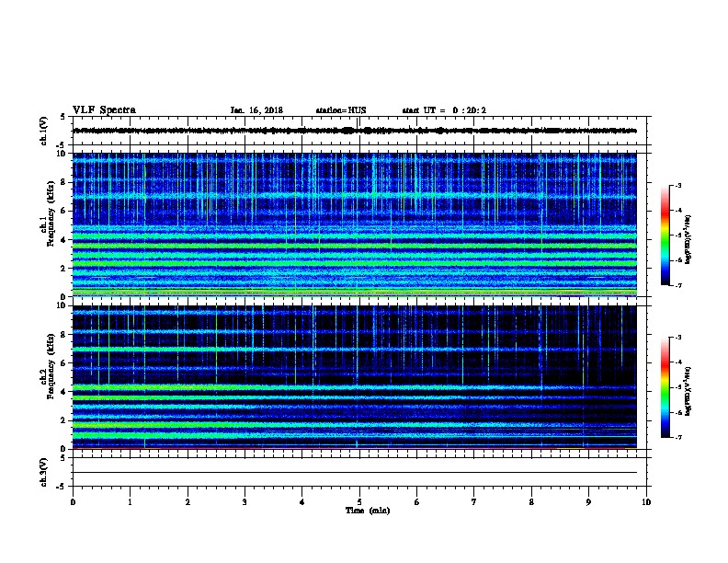
Task: Click the "station=HUS" header label
Action: click(x=341, y=110)
